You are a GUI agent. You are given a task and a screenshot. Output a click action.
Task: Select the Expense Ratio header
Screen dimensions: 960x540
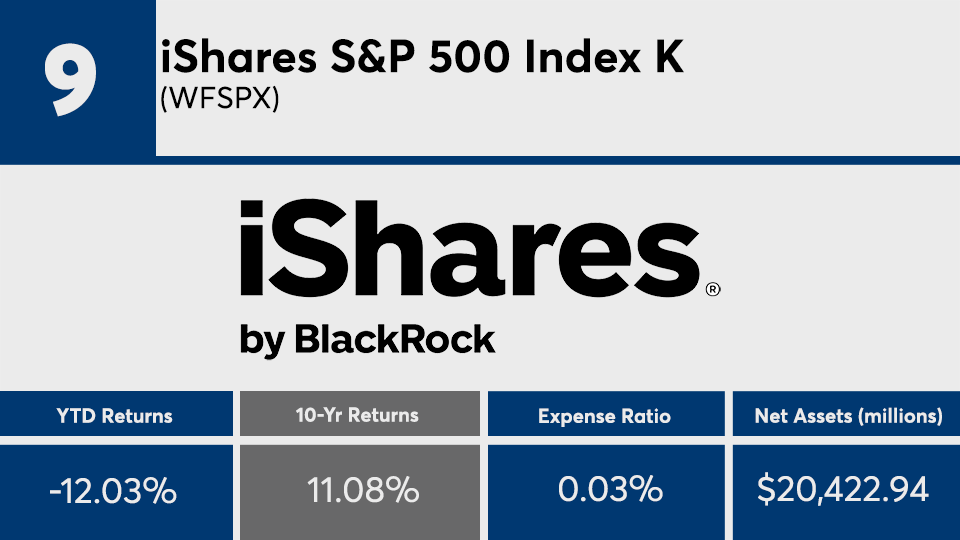[x=604, y=416]
